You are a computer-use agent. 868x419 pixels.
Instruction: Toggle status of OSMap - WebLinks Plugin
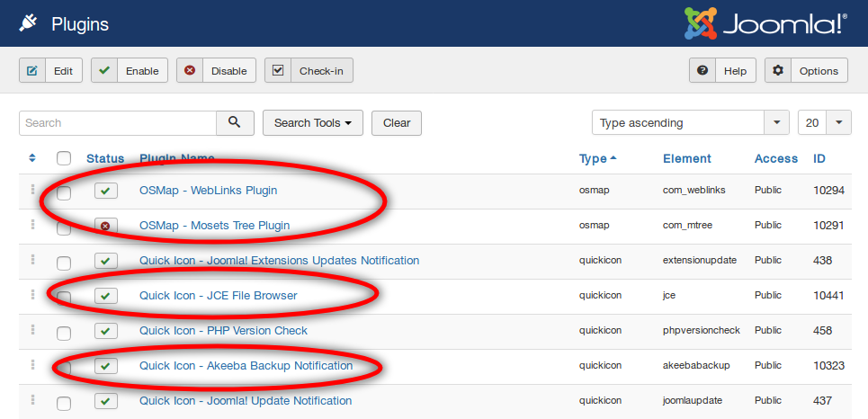click(106, 191)
